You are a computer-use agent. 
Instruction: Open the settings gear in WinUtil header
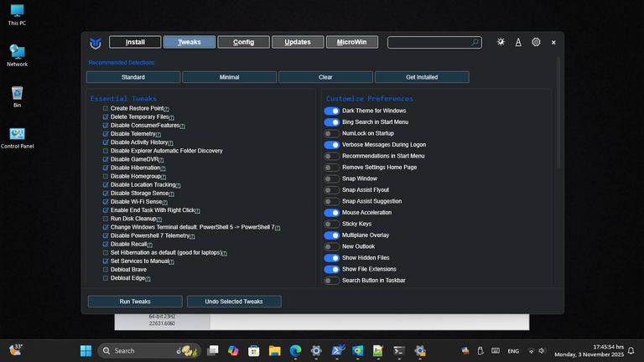pos(536,42)
